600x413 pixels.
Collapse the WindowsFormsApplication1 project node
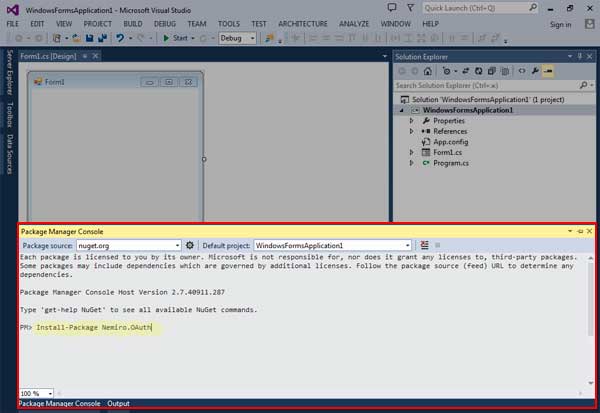[401, 110]
